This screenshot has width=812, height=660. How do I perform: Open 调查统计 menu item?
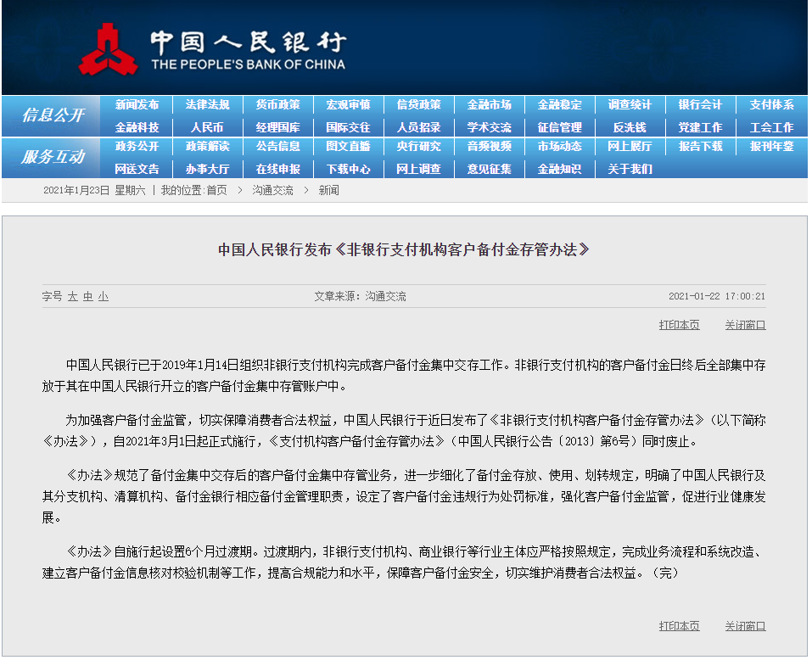pyautogui.click(x=630, y=104)
